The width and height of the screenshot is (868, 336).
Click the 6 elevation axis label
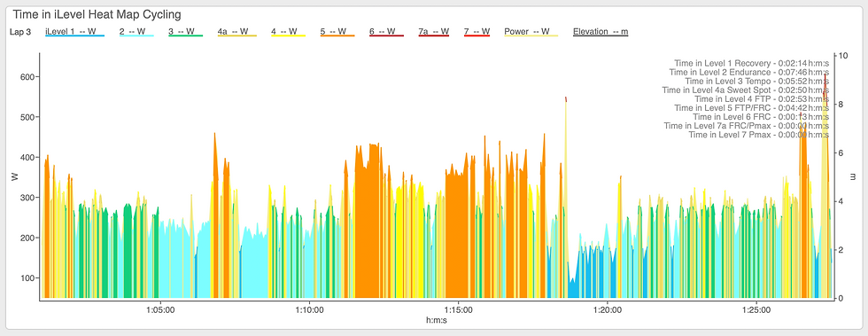(x=841, y=152)
